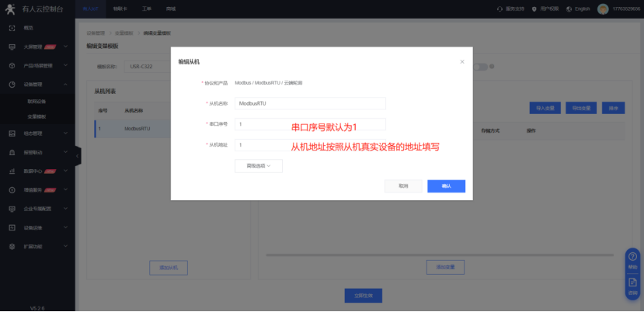Click the 数据中心 chart icon in sidebar
This screenshot has width=644, height=312.
click(12, 171)
